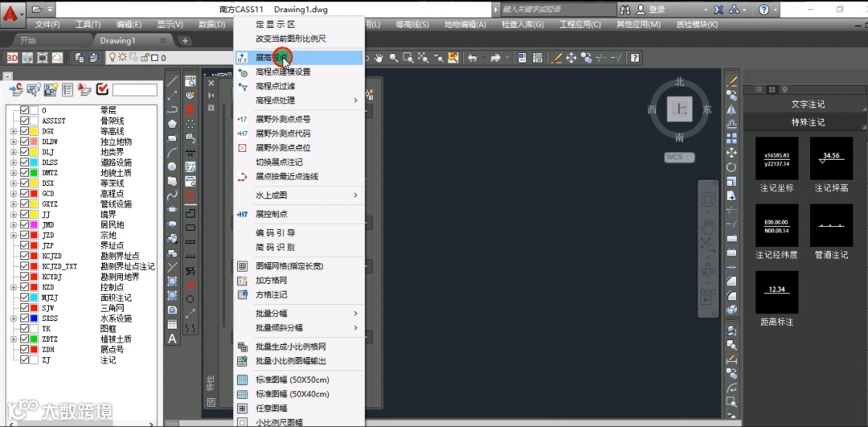Image resolution: width=868 pixels, height=427 pixels.
Task: Click the yellow color swatch of DGX layer
Action: [34, 131]
